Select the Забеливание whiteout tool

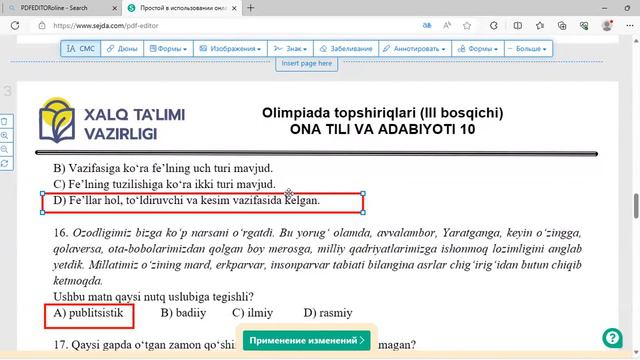pyautogui.click(x=346, y=49)
